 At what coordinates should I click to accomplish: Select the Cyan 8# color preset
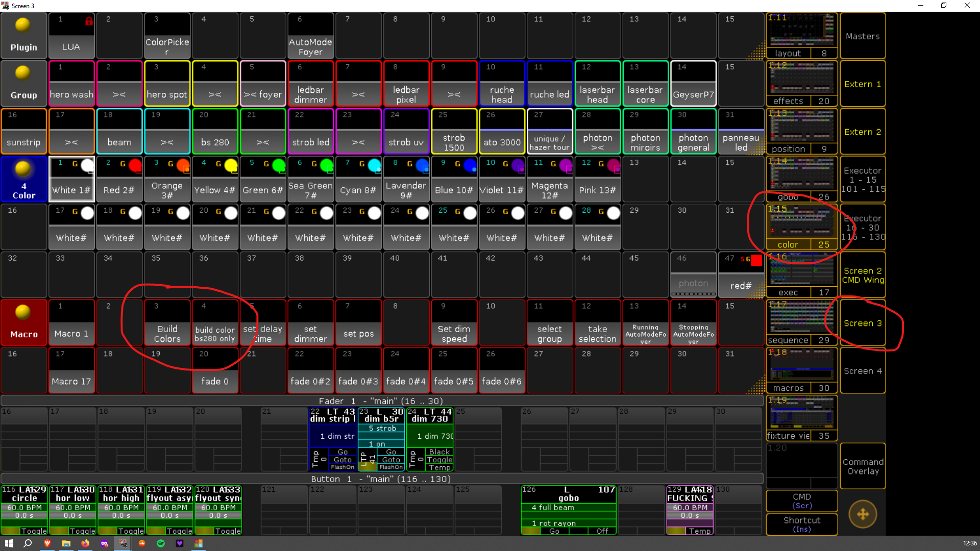click(358, 179)
